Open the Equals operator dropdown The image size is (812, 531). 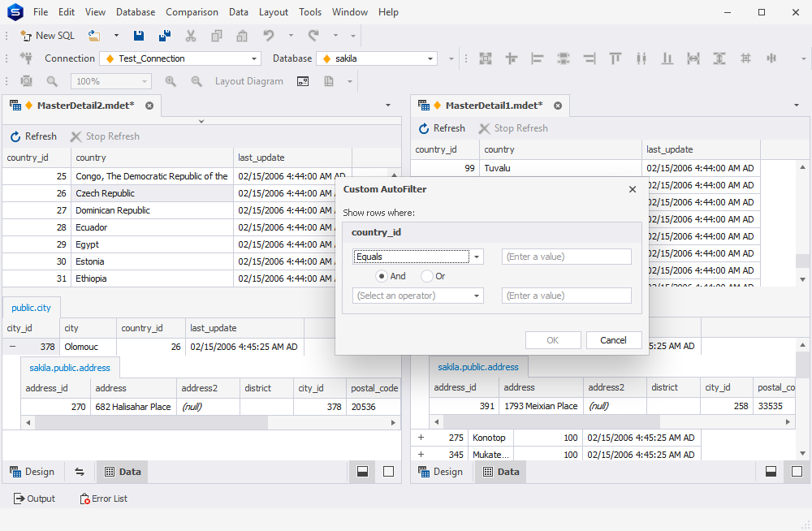[x=477, y=257]
